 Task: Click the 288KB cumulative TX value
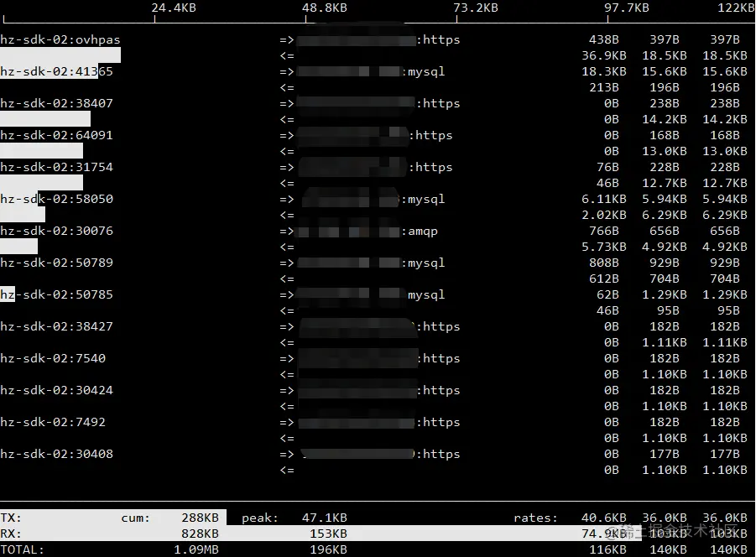200,518
